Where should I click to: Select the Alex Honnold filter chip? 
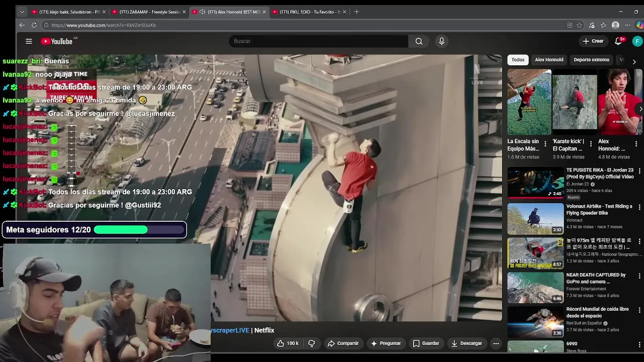(x=549, y=60)
